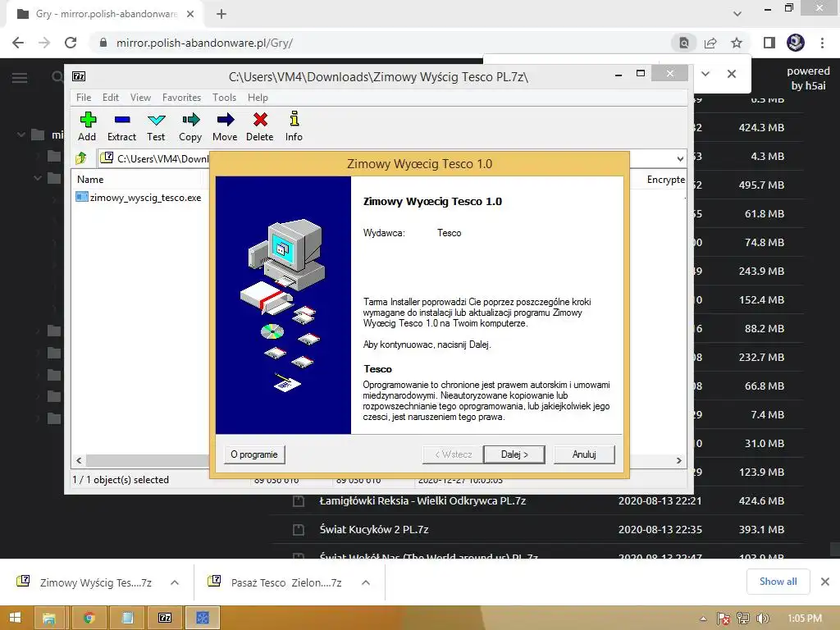The width and height of the screenshot is (840, 630).
Task: Open File Explorer from the taskbar
Action: pos(48,619)
